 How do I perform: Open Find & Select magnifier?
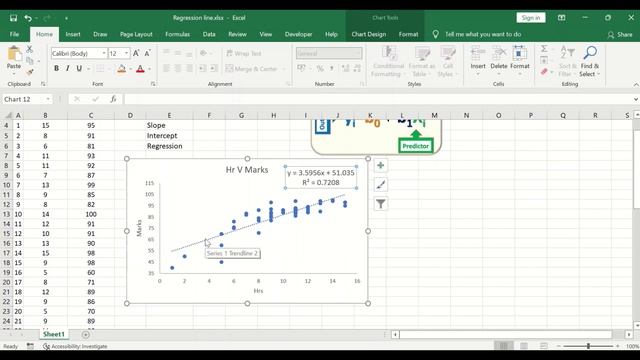(x=590, y=53)
